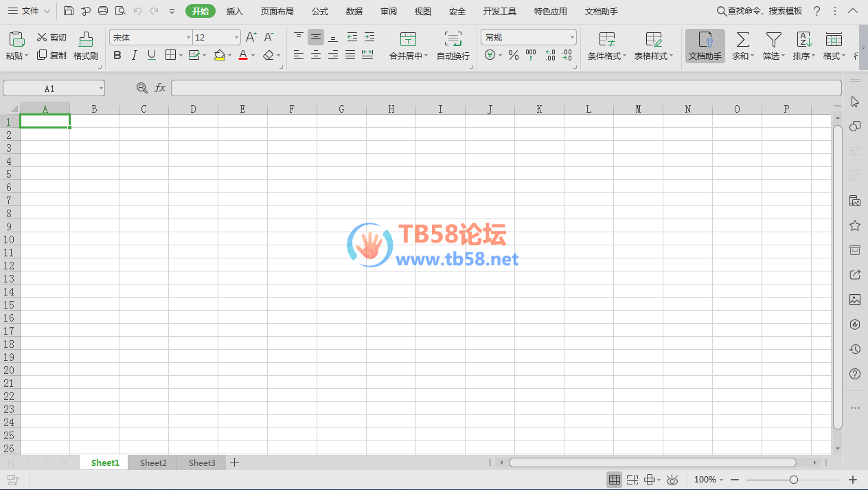Expand the Name Box dropdown arrow
The height and width of the screenshot is (490, 868).
(x=101, y=88)
